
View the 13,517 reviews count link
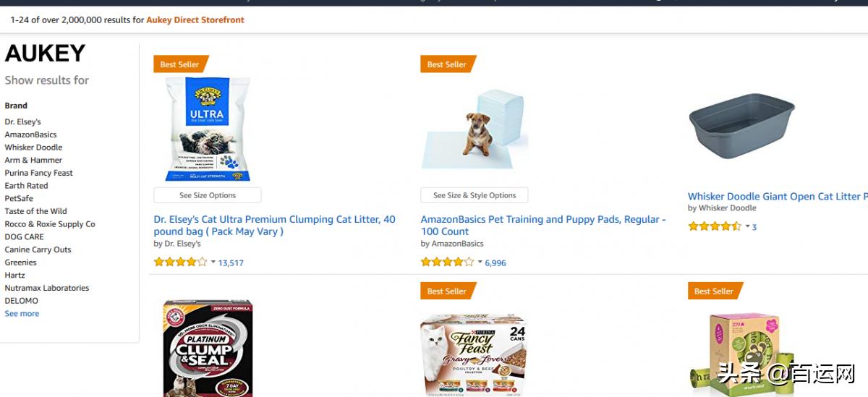coord(231,263)
